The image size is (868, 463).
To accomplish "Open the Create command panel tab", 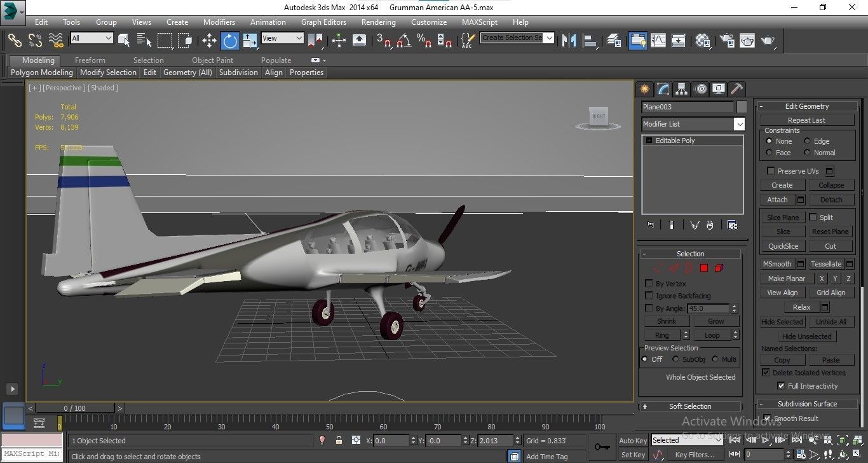I will tap(645, 89).
